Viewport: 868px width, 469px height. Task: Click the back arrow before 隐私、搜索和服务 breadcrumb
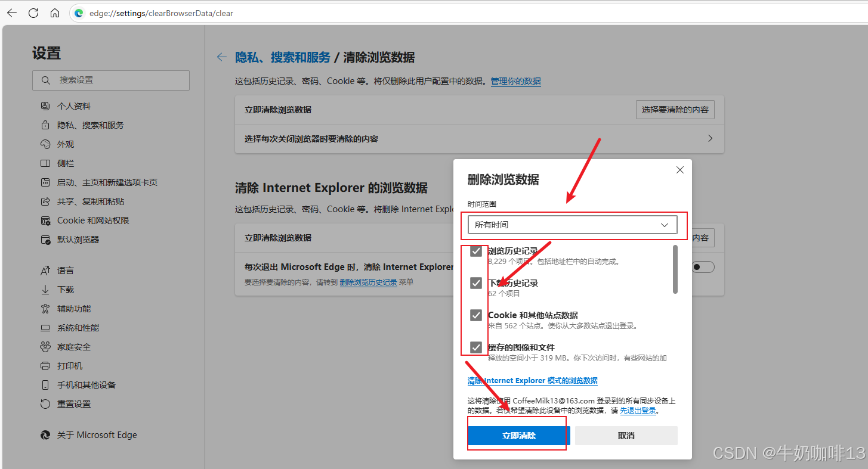(222, 57)
